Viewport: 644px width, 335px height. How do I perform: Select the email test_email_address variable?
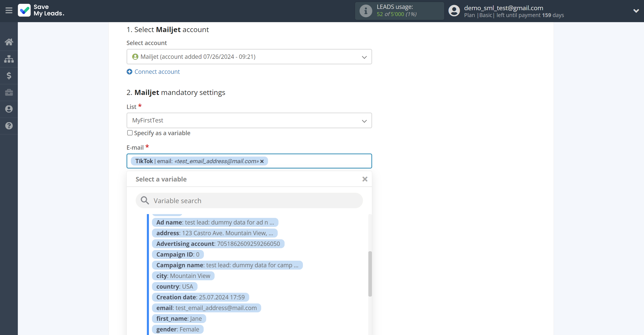point(206,308)
